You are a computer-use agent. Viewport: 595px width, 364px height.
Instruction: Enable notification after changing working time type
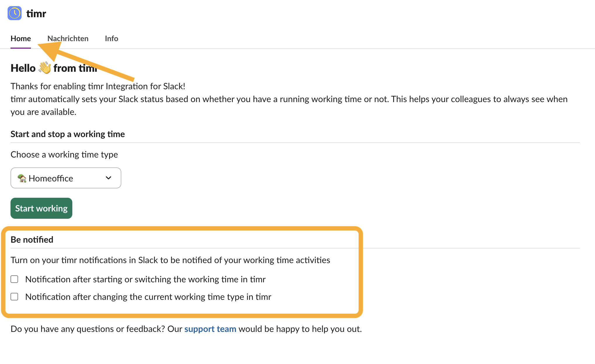pos(14,297)
